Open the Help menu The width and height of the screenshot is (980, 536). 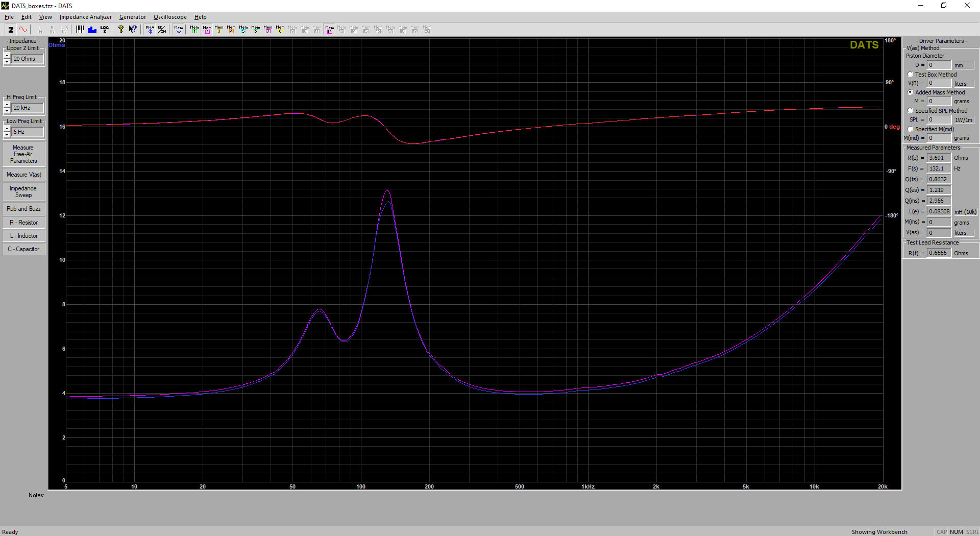click(201, 17)
